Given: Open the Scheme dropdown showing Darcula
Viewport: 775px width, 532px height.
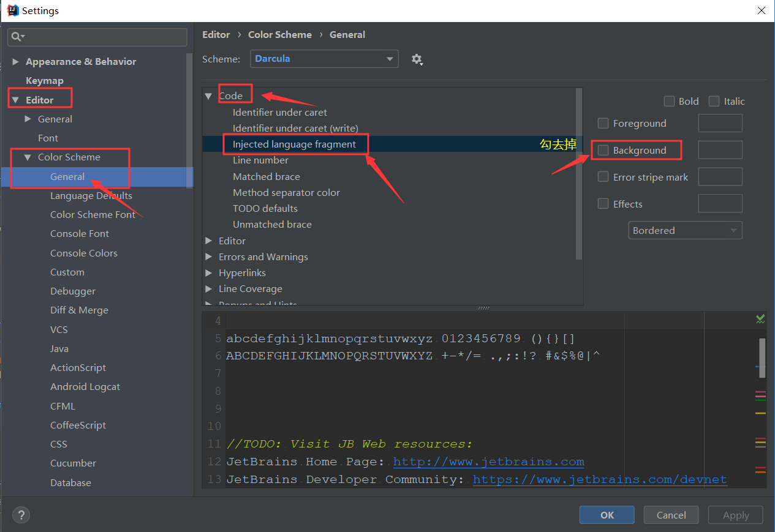Looking at the screenshot, I should coord(324,59).
